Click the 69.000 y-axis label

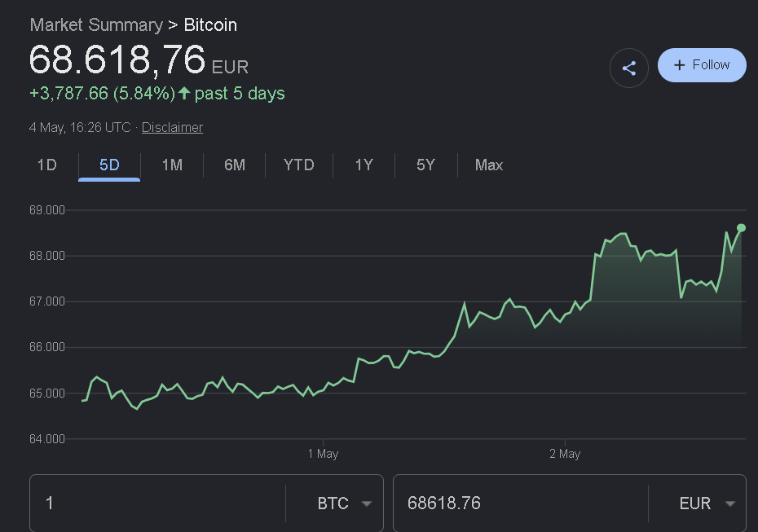click(47, 210)
